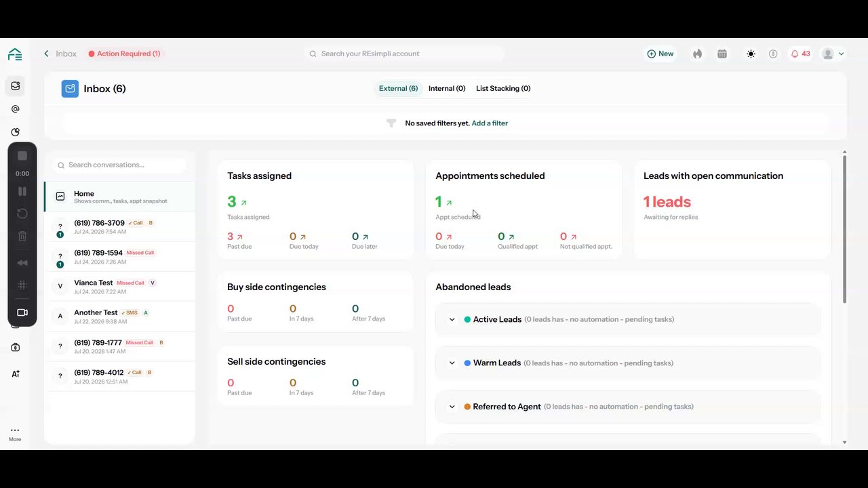Image resolution: width=868 pixels, height=488 pixels.
Task: Toggle light/dark mode sun icon
Action: [751, 54]
